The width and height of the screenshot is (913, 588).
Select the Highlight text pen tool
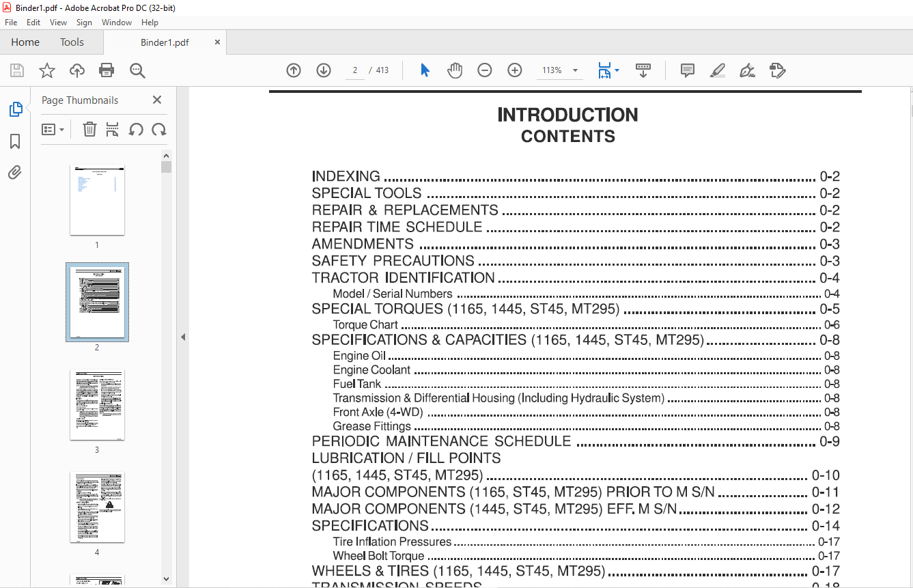tap(718, 70)
